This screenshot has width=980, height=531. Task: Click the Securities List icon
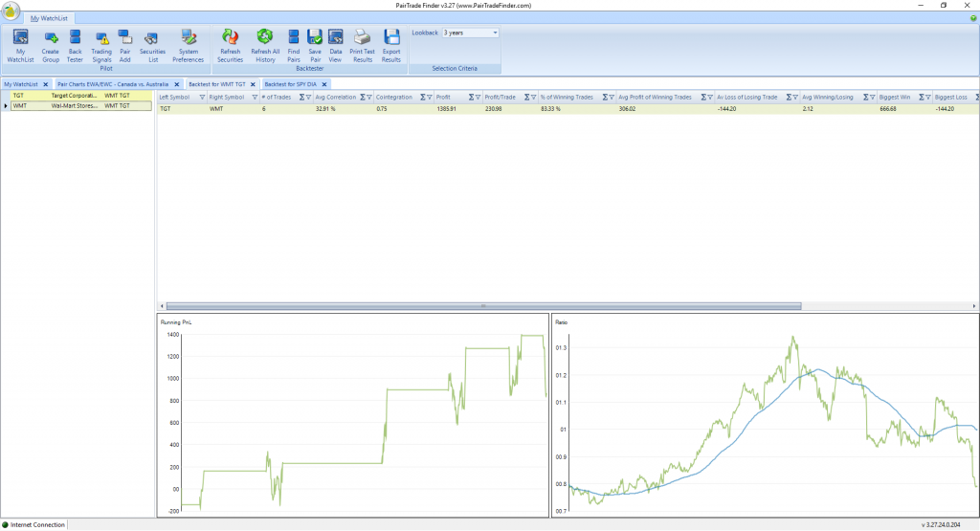pyautogui.click(x=152, y=44)
